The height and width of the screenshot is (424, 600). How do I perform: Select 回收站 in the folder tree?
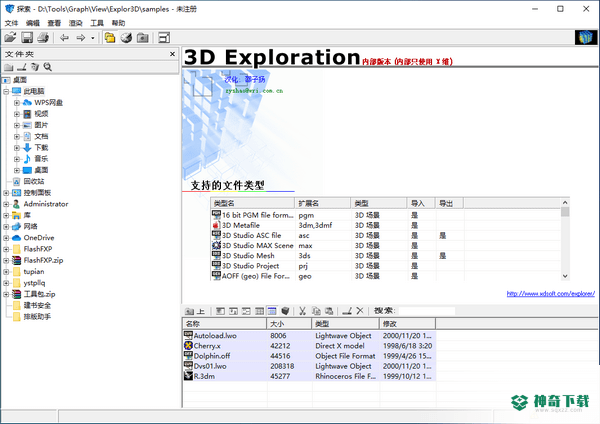click(34, 181)
